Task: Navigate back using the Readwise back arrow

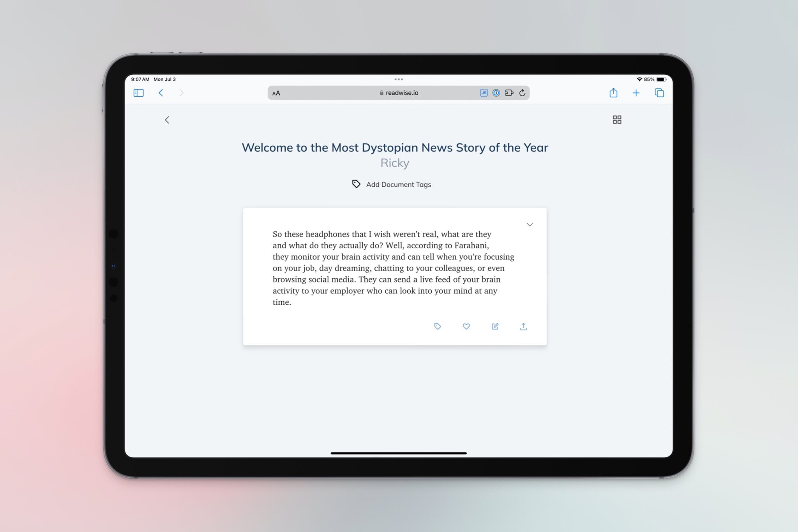Action: tap(167, 120)
